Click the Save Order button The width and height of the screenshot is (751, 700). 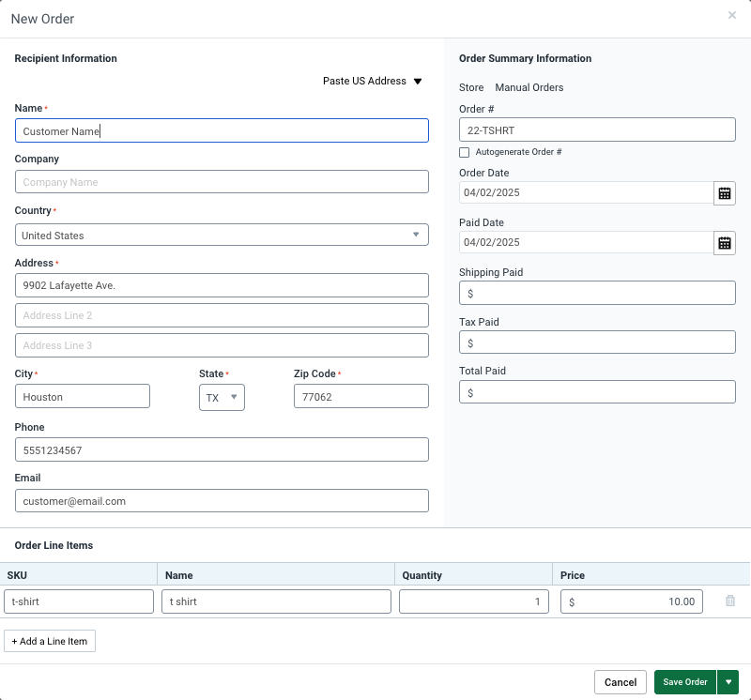[684, 682]
